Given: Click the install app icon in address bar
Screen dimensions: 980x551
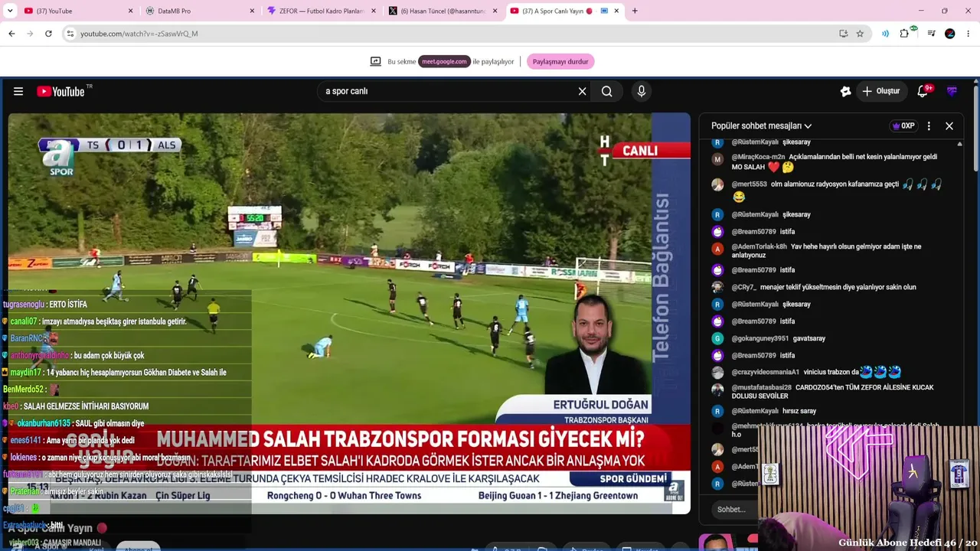Looking at the screenshot, I should coord(843,34).
